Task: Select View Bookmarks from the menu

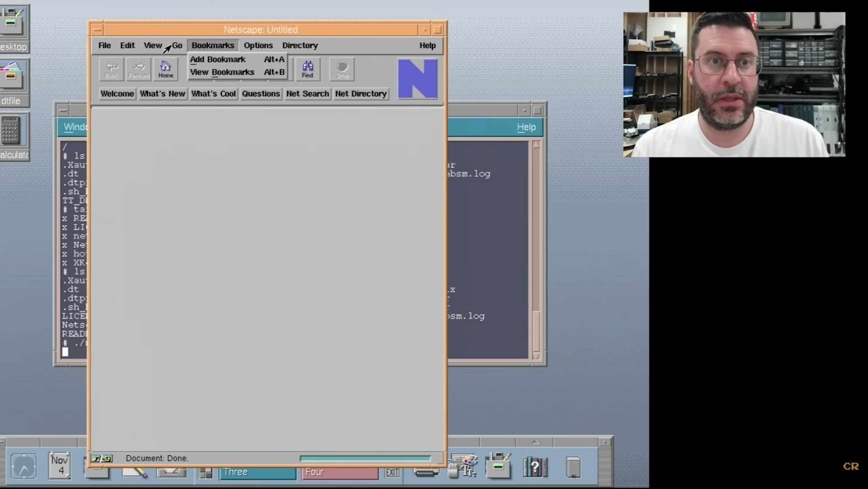Action: pyautogui.click(x=237, y=72)
